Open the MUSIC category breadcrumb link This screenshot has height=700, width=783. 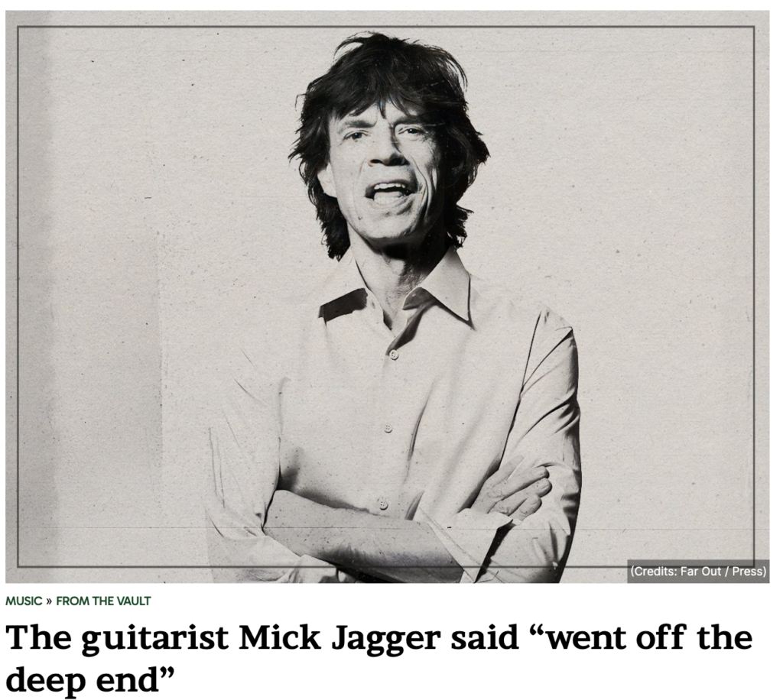point(24,601)
